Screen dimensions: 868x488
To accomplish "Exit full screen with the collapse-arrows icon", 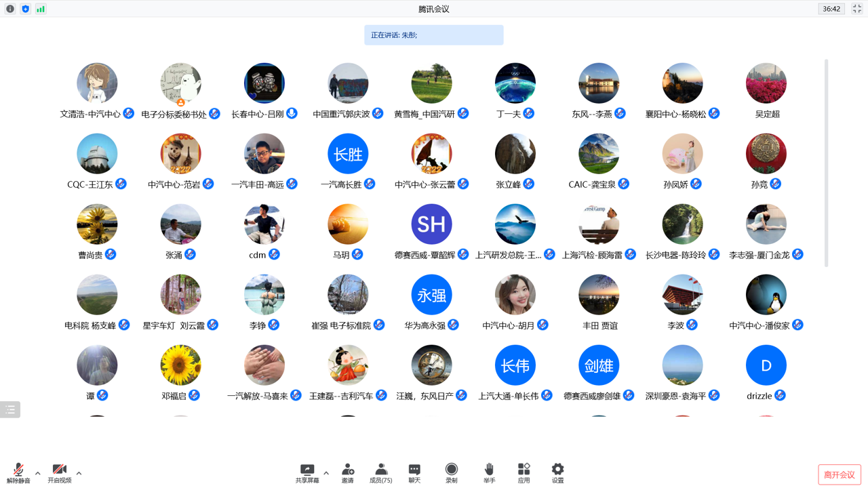I will [857, 9].
